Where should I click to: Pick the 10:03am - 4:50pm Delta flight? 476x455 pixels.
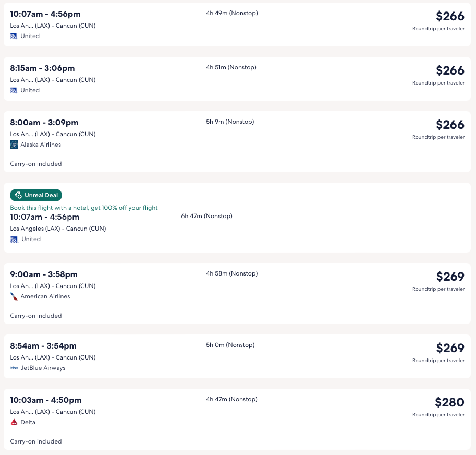click(46, 400)
